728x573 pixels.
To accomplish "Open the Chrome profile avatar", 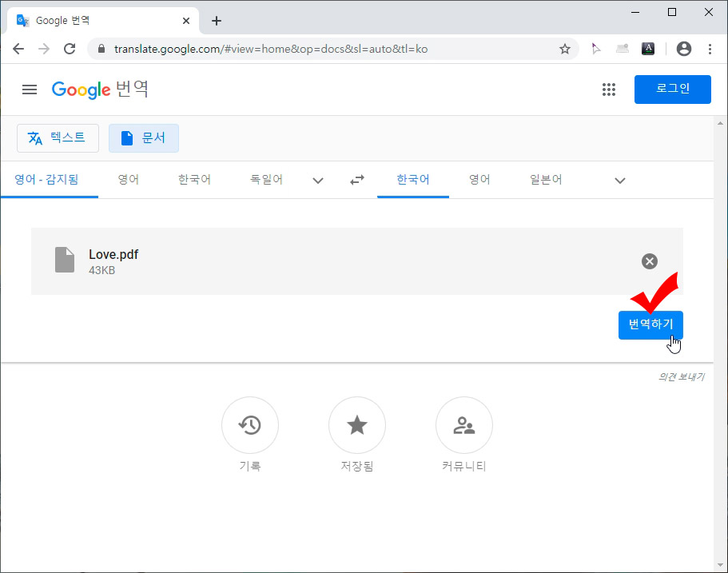I will (x=683, y=49).
